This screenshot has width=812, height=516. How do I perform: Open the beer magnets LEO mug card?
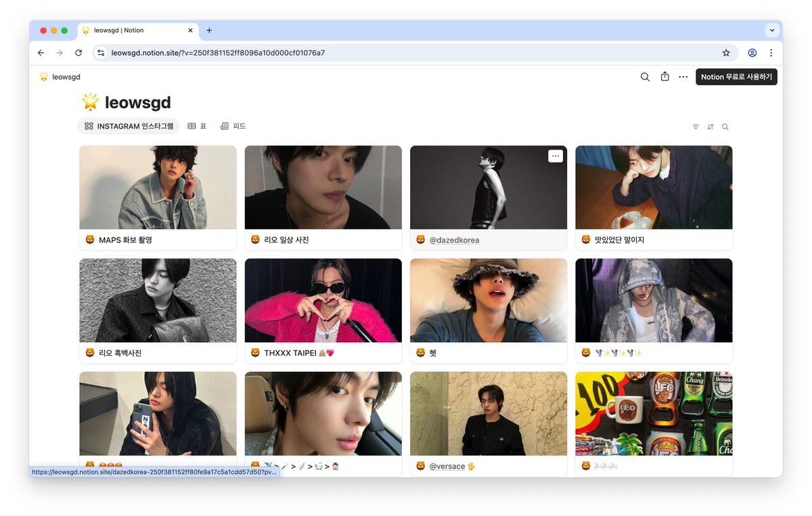tap(654, 413)
